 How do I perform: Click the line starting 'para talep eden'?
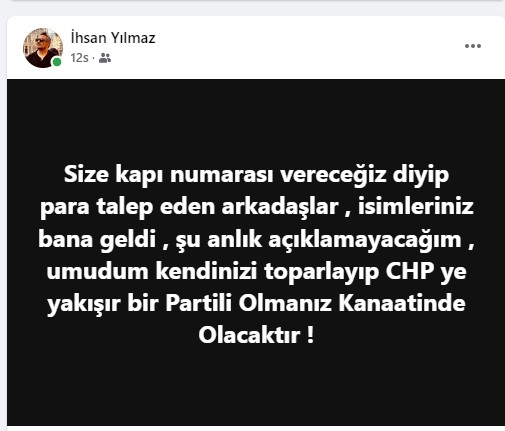(x=257, y=207)
